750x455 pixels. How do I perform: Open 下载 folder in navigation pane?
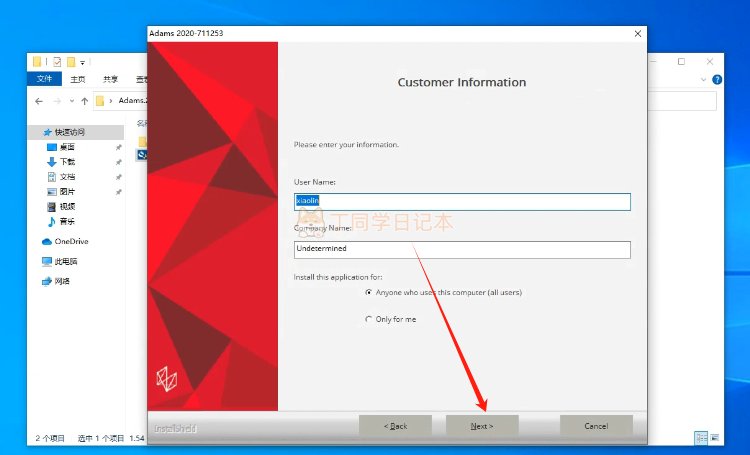pyautogui.click(x=67, y=162)
